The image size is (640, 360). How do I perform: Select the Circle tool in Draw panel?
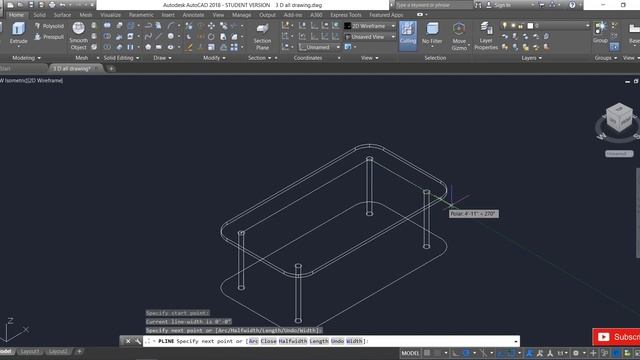click(x=171, y=36)
